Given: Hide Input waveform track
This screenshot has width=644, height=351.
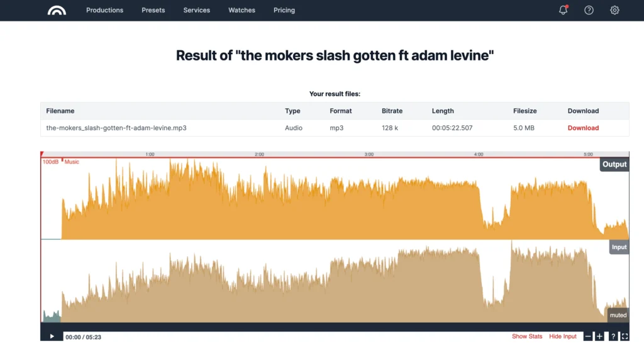Looking at the screenshot, I should click(562, 337).
